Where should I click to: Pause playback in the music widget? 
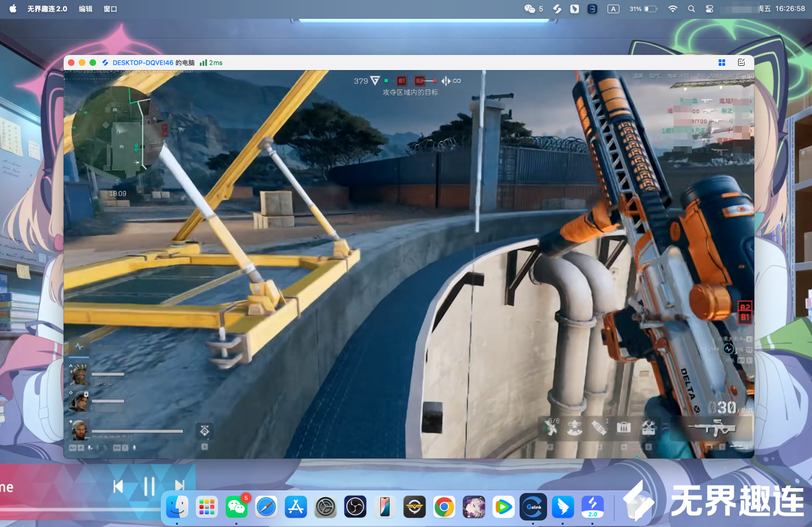point(149,487)
